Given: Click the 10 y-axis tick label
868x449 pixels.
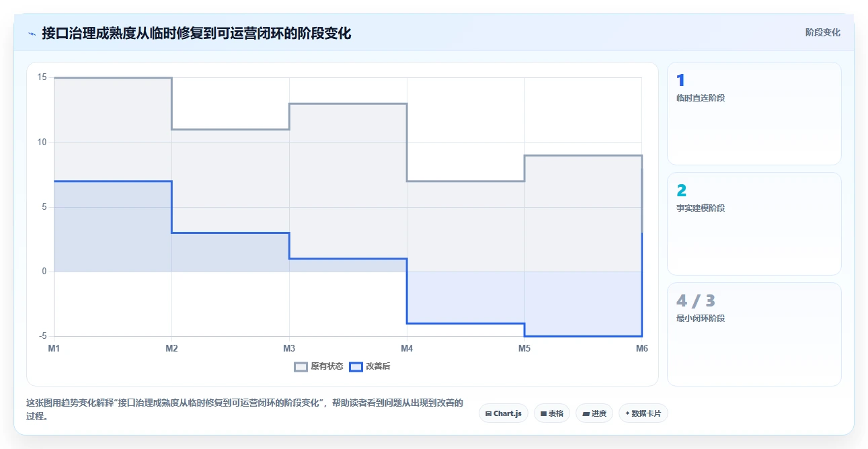Looking at the screenshot, I should [42, 142].
